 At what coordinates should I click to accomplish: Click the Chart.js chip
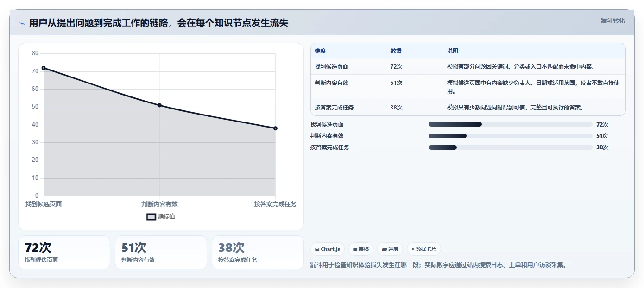(328, 249)
